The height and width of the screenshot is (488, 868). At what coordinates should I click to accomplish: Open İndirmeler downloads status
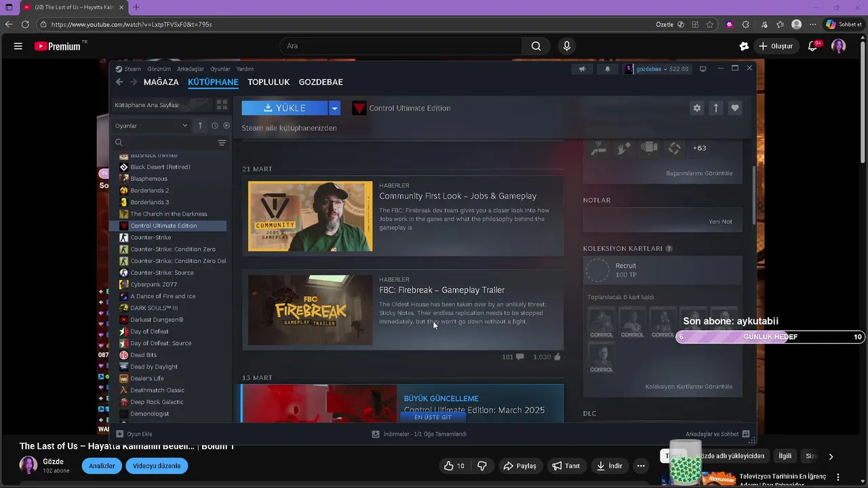[419, 434]
